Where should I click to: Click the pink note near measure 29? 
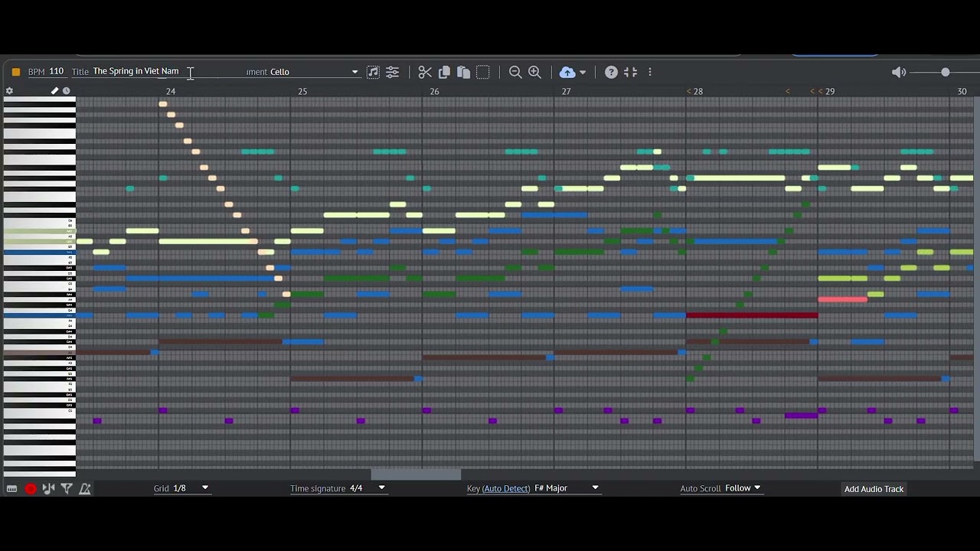(842, 299)
